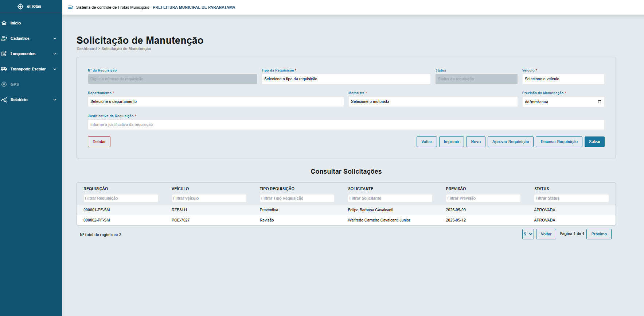
Task: Change the rows-per-page dropdown
Action: (528, 234)
